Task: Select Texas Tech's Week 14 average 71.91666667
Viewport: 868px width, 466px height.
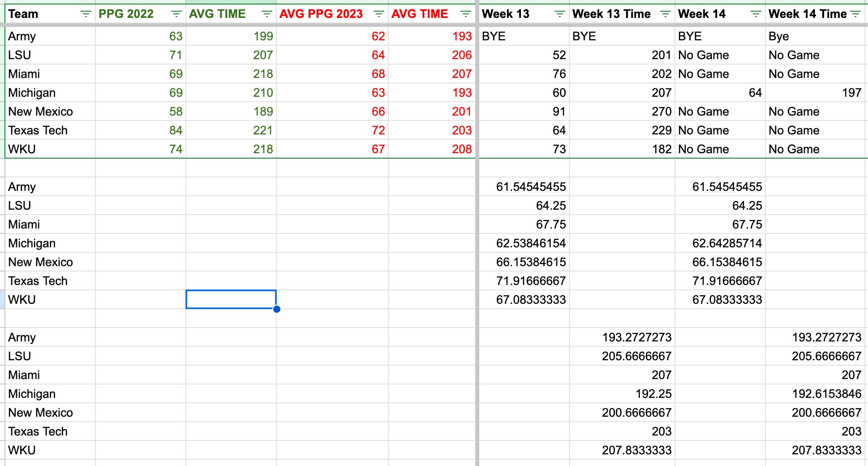Action: 720,281
